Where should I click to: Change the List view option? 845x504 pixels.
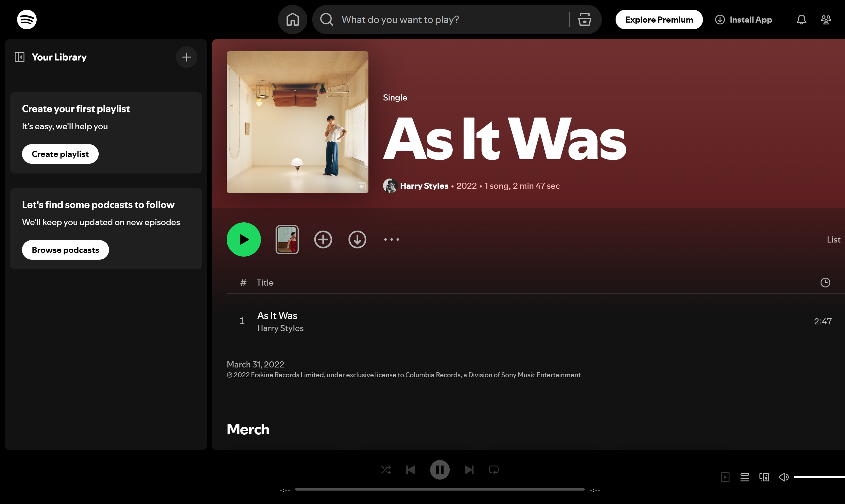pyautogui.click(x=833, y=239)
